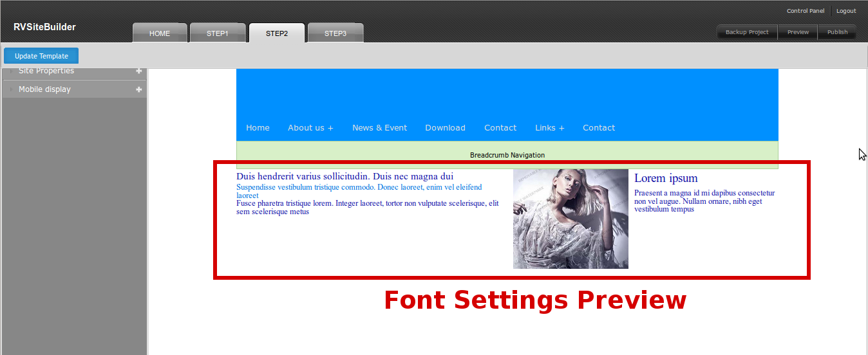Open the Mobile display panel
The width and height of the screenshot is (868, 355).
pos(45,89)
